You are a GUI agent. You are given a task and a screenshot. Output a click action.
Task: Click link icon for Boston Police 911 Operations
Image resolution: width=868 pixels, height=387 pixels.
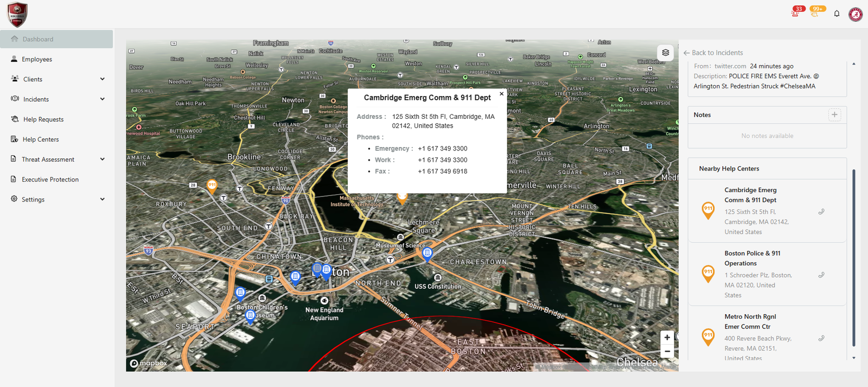pos(821,275)
